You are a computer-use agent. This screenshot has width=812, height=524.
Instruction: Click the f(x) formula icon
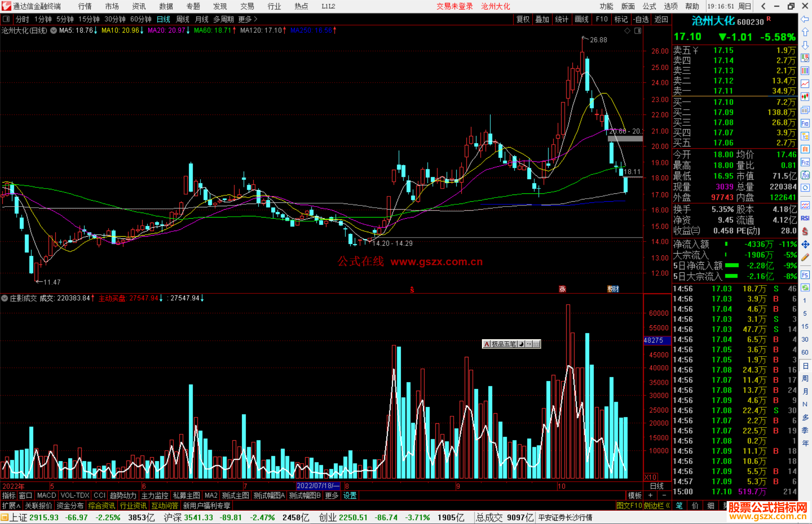point(805,175)
